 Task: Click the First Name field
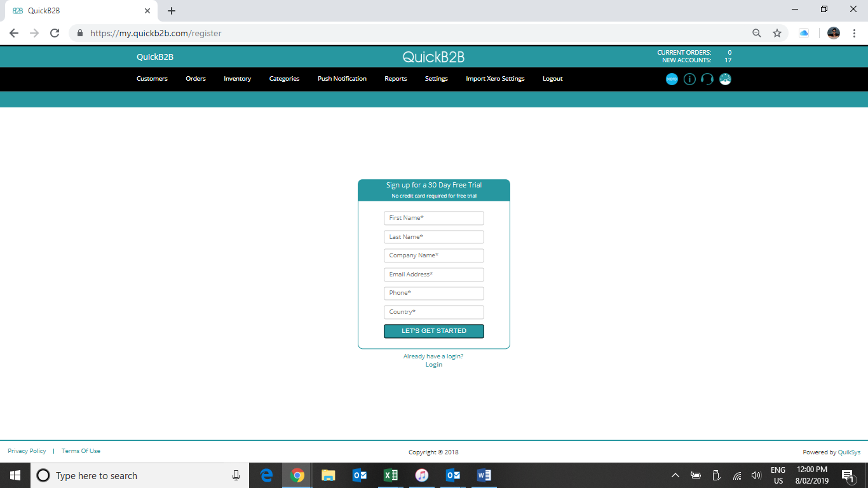coord(434,218)
